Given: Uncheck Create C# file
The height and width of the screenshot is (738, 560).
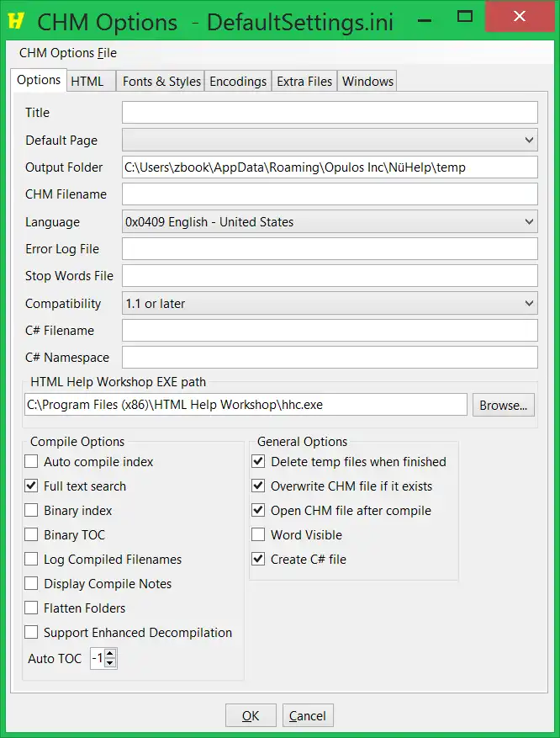Looking at the screenshot, I should pos(258,559).
